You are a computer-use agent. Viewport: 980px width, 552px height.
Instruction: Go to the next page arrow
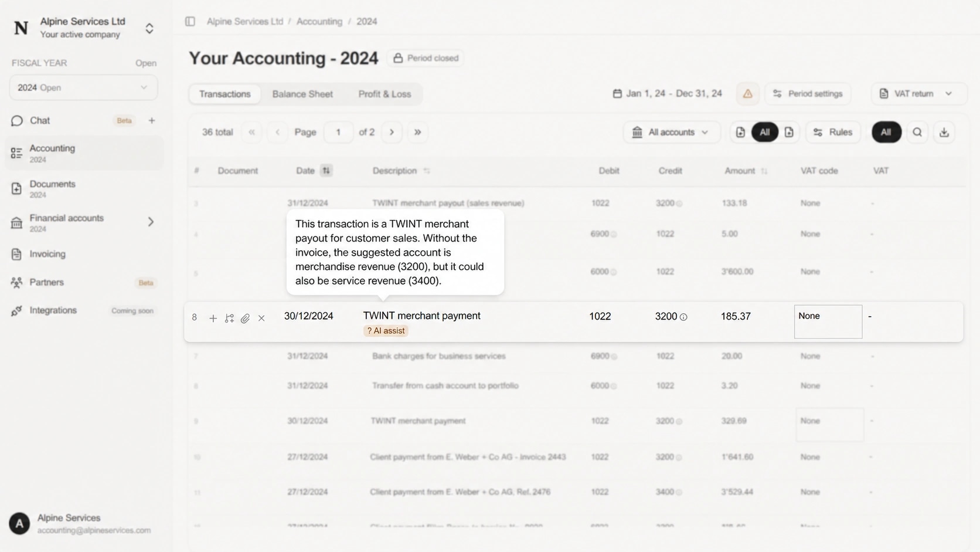click(x=392, y=133)
